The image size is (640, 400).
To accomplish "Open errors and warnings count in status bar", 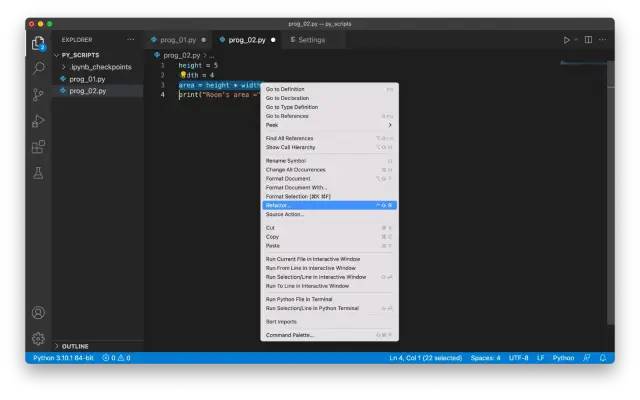I will coord(116,358).
